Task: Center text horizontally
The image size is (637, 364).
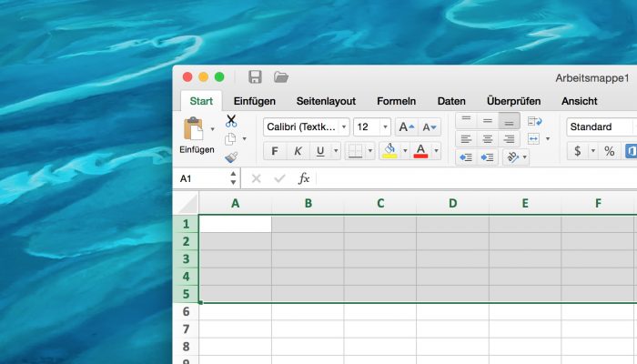Action: 488,139
